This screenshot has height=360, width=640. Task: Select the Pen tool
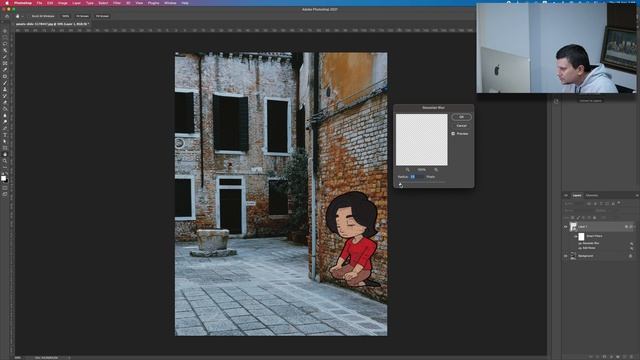(5, 129)
